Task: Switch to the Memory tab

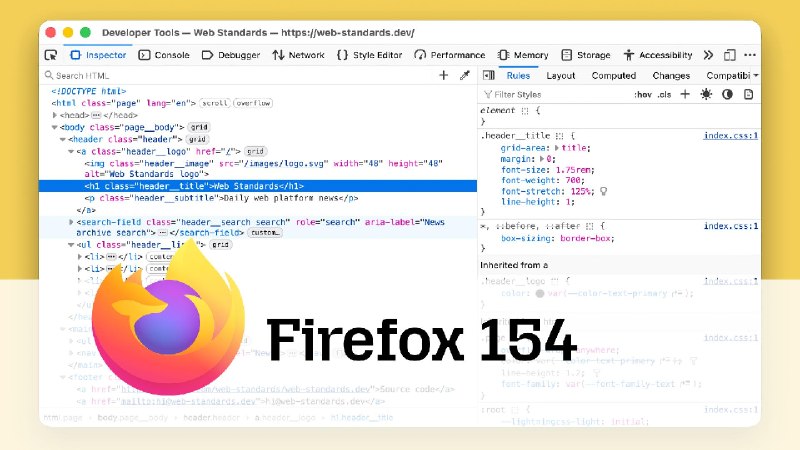Action: pos(523,55)
